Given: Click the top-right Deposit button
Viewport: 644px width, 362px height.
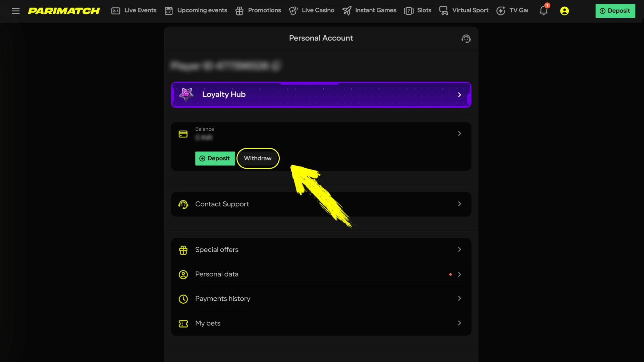Looking at the screenshot, I should point(615,11).
